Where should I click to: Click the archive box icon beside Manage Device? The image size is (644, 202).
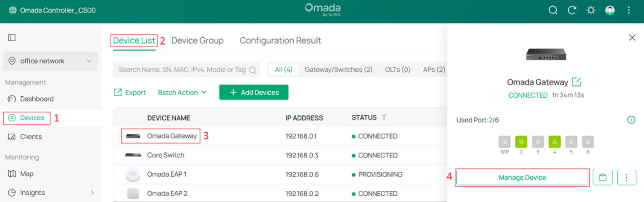(x=603, y=177)
